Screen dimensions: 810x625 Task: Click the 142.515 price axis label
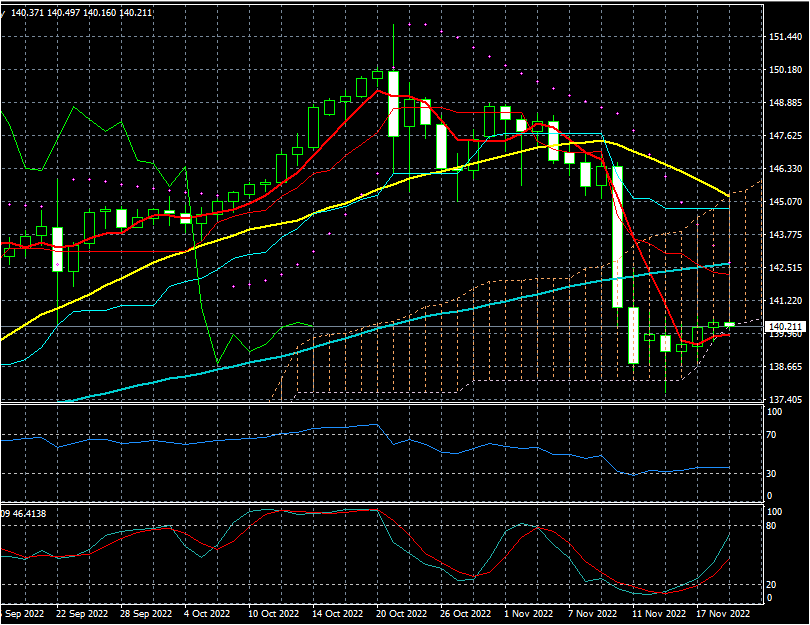(x=785, y=268)
